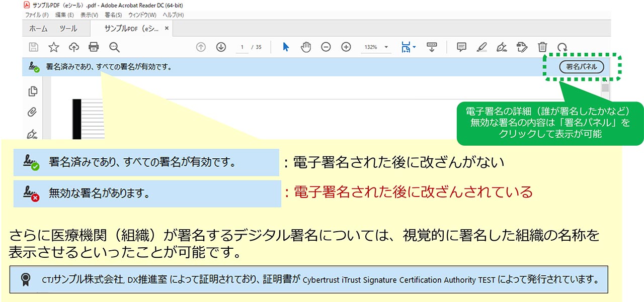644x302 pixels.
Task: Click the bookmark star icon
Action: (x=54, y=47)
